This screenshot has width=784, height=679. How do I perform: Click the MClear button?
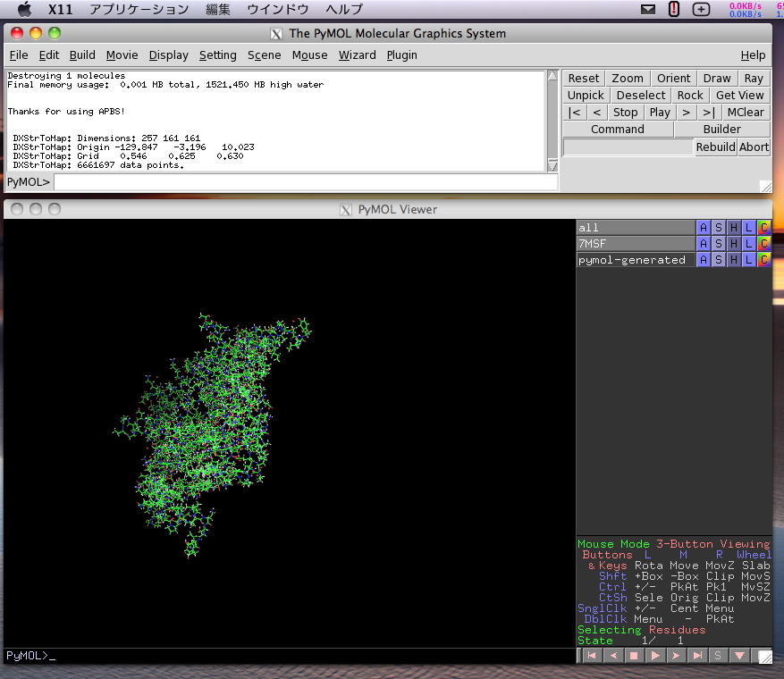click(x=746, y=112)
